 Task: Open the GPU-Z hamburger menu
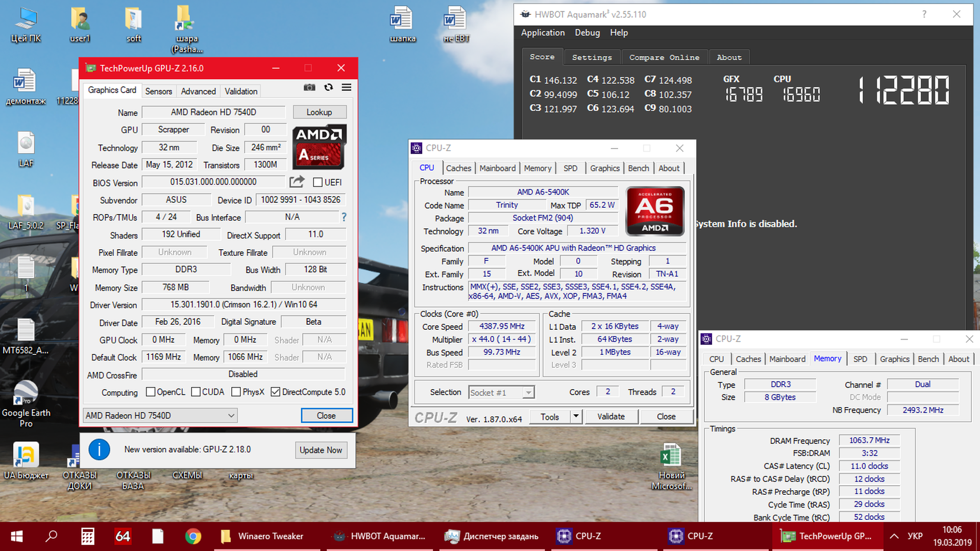click(347, 87)
